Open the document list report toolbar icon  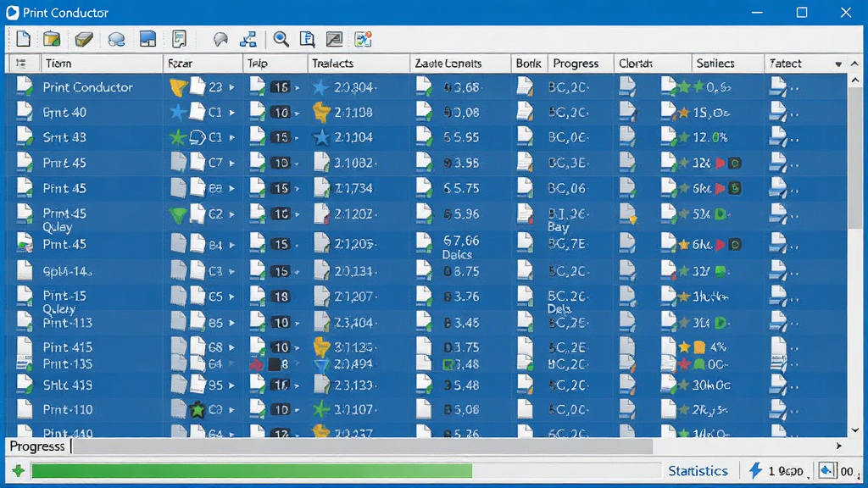[x=180, y=39]
